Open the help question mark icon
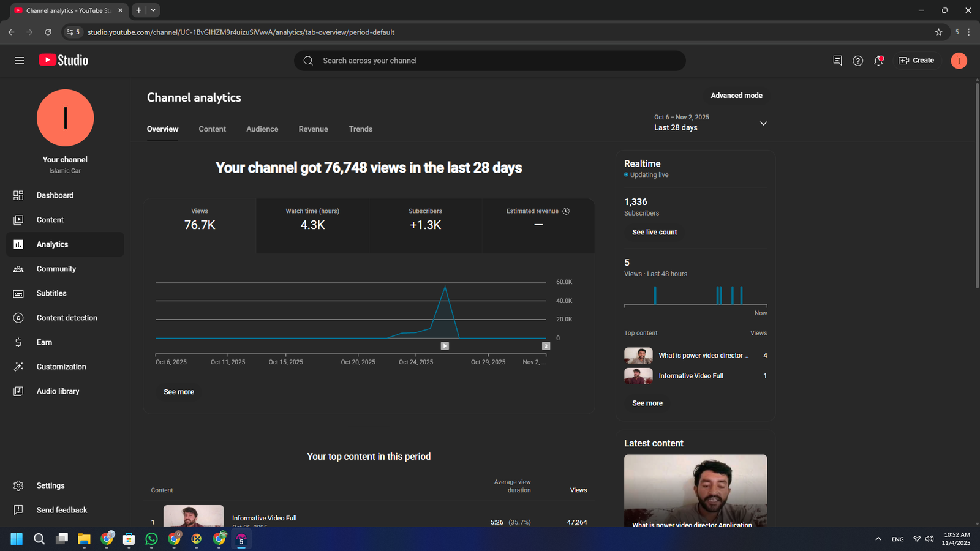The image size is (980, 551). coord(858,61)
